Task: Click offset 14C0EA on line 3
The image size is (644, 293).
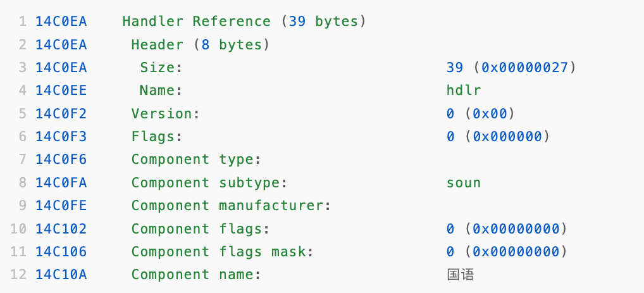Action: (61, 67)
